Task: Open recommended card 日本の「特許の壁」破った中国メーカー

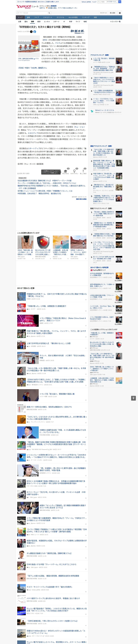Action: (25, 252)
